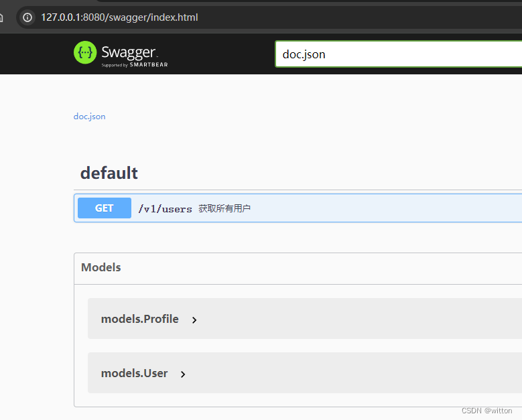This screenshot has width=522, height=420.
Task: Click the blue GET method badge
Action: 105,208
